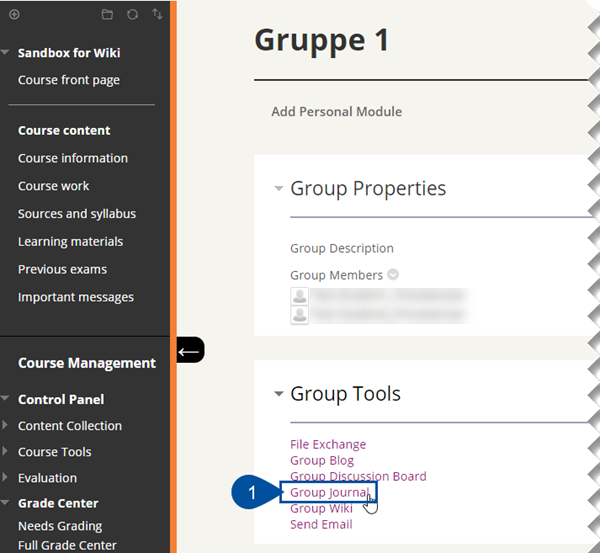Expand Content Collection in Control Panel

coord(5,425)
